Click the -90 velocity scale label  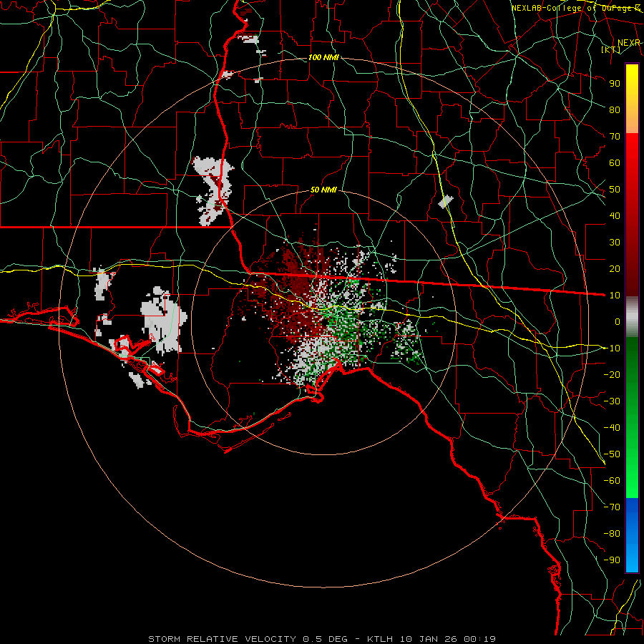[612, 560]
